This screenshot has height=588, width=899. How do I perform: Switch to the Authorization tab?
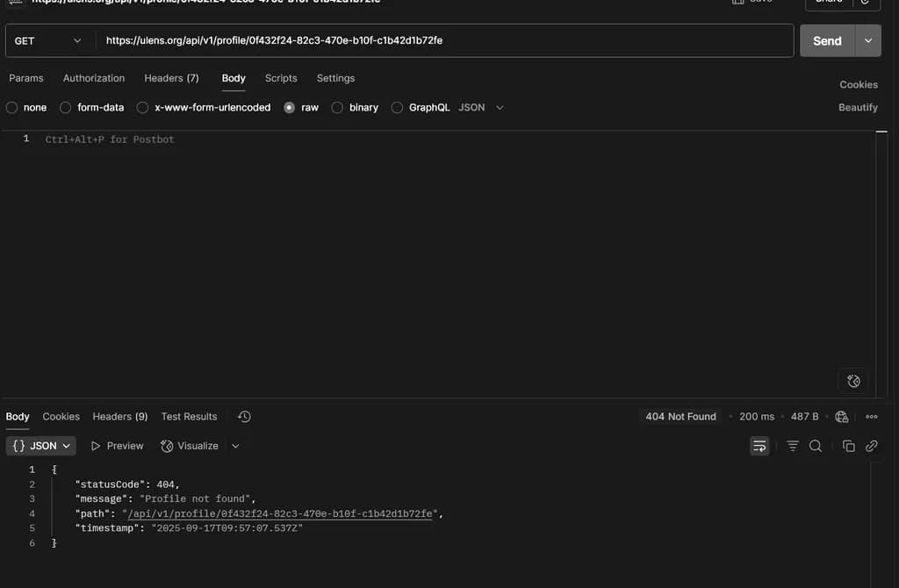click(94, 78)
